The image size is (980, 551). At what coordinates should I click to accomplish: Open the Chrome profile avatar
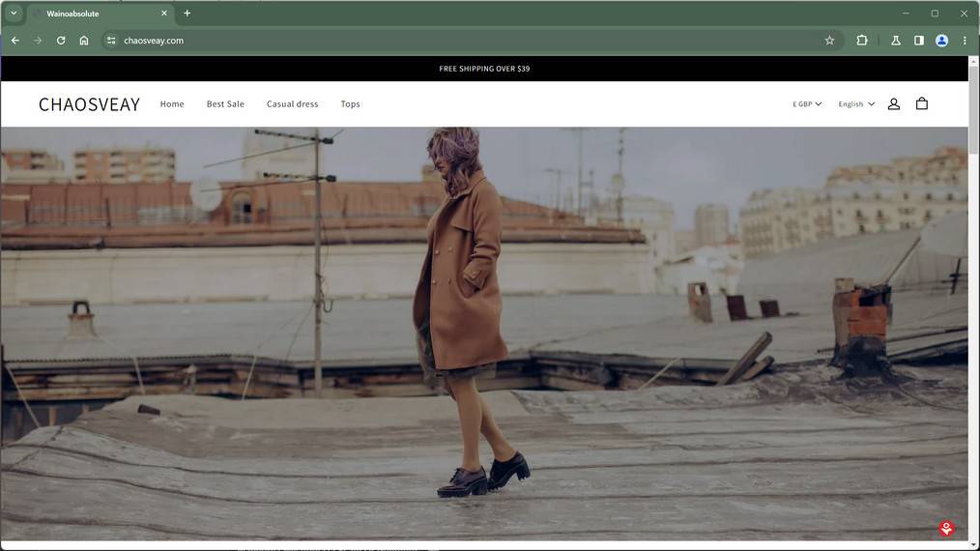[942, 41]
